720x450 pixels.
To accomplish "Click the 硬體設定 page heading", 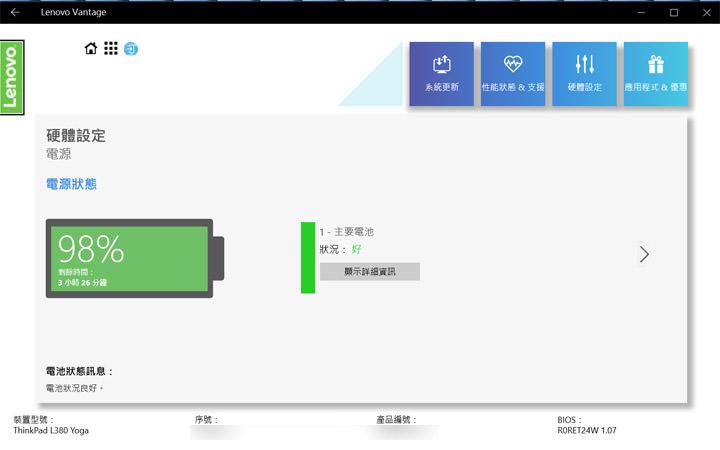I will point(76,135).
